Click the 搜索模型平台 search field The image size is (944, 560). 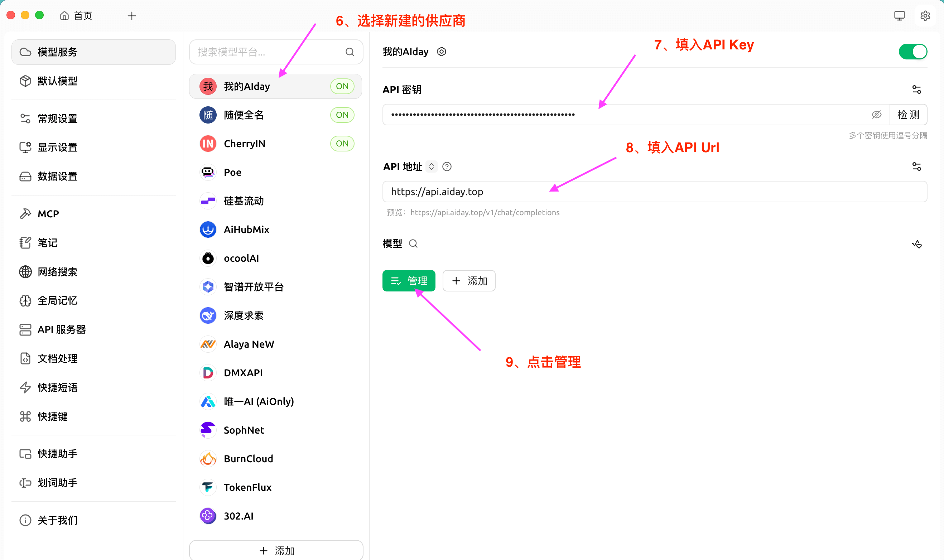click(270, 52)
